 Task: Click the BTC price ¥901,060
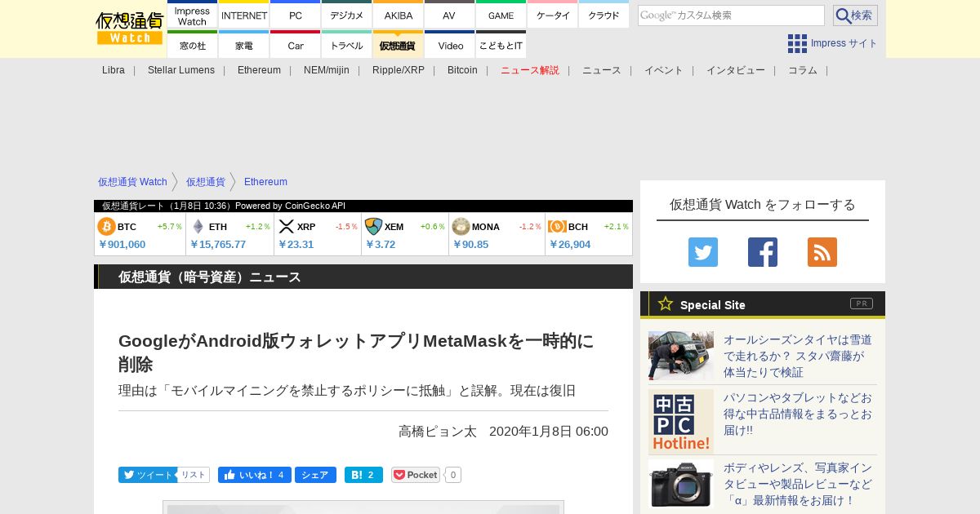tap(122, 245)
